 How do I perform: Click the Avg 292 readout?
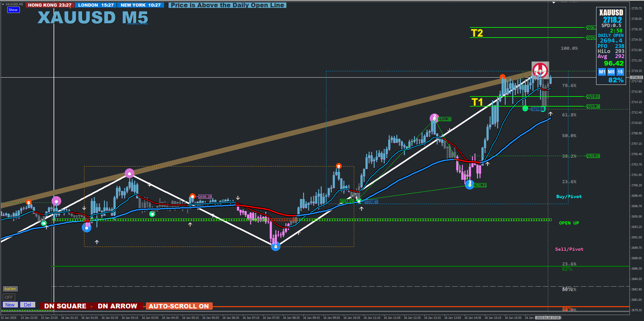click(x=611, y=56)
